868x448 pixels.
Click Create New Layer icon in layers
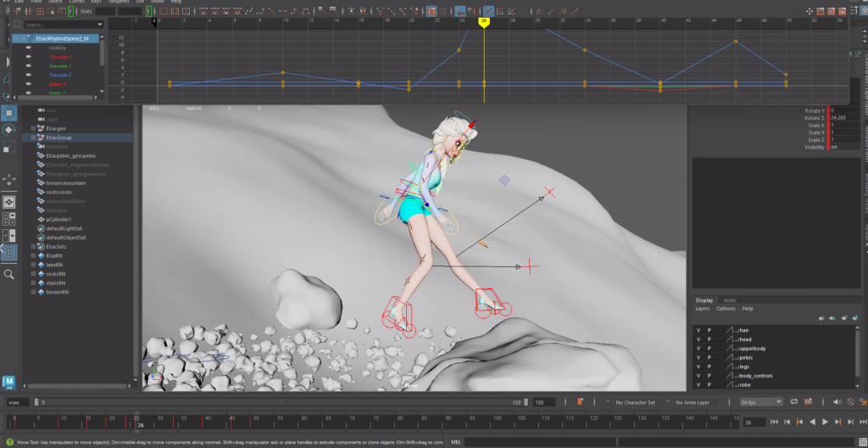(x=844, y=317)
